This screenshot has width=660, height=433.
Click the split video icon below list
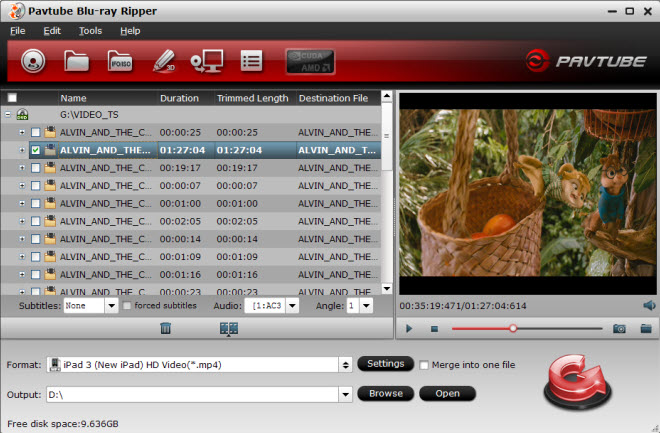pyautogui.click(x=229, y=329)
